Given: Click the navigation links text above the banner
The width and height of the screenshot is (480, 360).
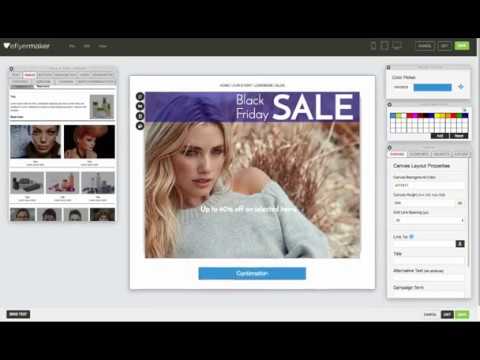Looking at the screenshot, I should click(x=252, y=85).
